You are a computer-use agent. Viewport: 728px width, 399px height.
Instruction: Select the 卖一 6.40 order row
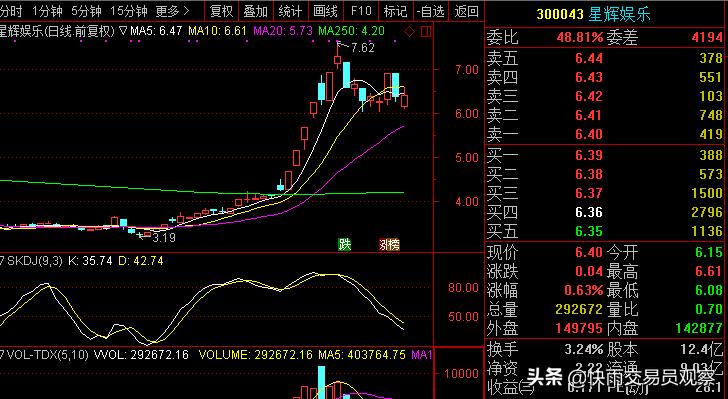click(605, 134)
